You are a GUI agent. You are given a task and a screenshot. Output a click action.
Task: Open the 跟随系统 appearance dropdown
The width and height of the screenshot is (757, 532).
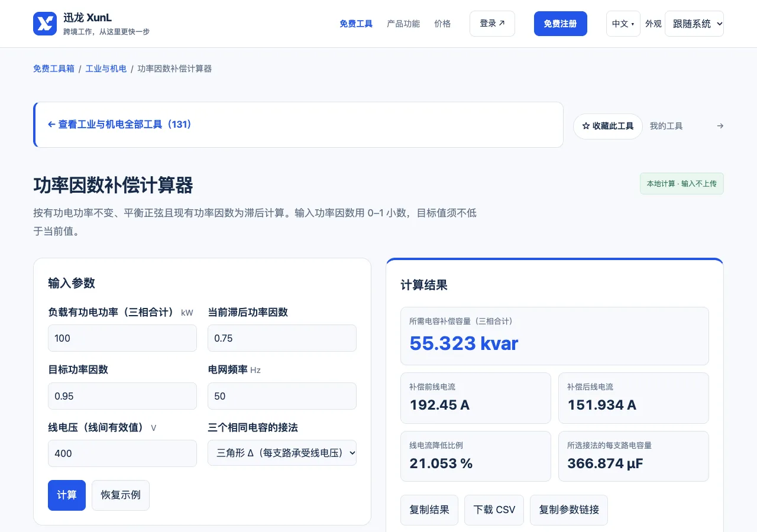point(694,24)
